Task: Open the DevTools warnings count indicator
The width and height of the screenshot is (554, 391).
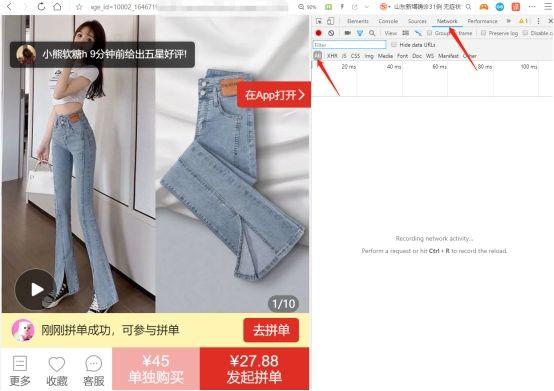Action: tap(523, 21)
